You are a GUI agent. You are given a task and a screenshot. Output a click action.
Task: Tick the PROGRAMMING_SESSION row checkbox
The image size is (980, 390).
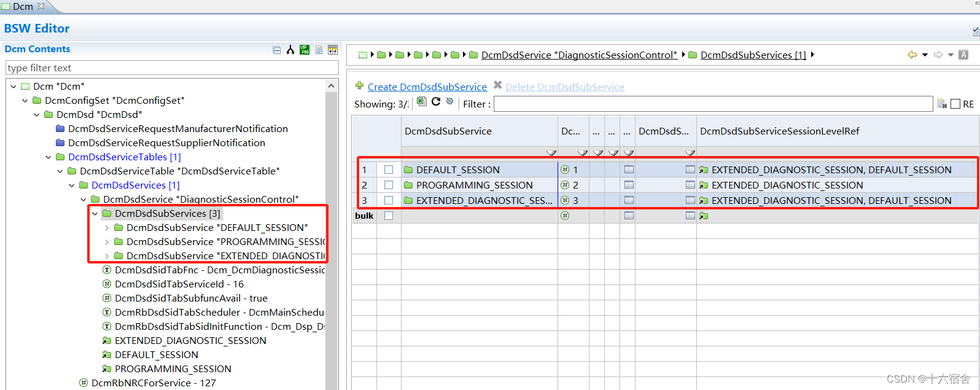click(x=389, y=185)
